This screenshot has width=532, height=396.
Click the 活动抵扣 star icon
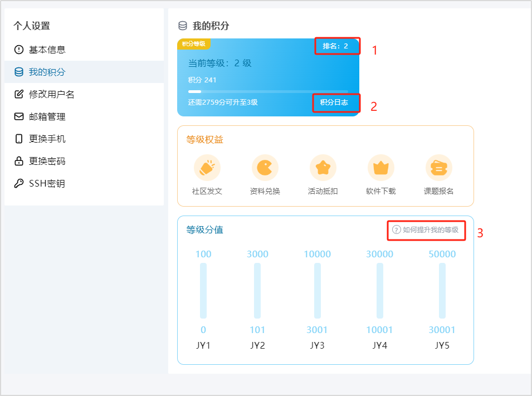point(323,168)
